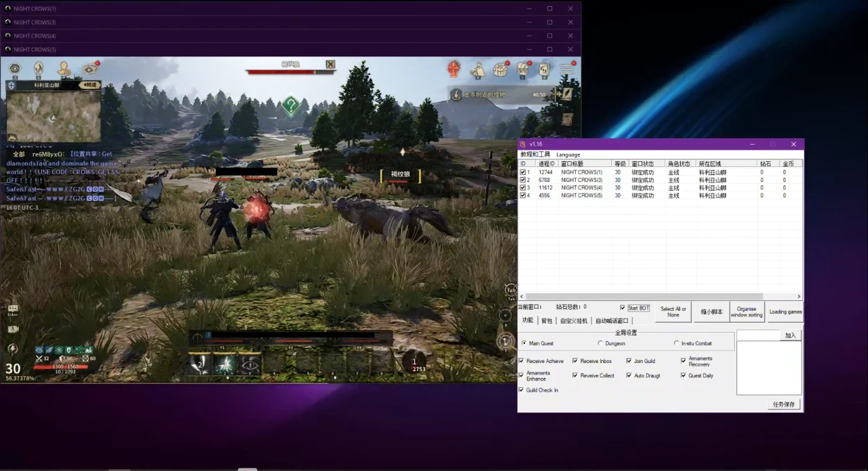The height and width of the screenshot is (471, 868).
Task: Click the 加入 button
Action: click(790, 335)
